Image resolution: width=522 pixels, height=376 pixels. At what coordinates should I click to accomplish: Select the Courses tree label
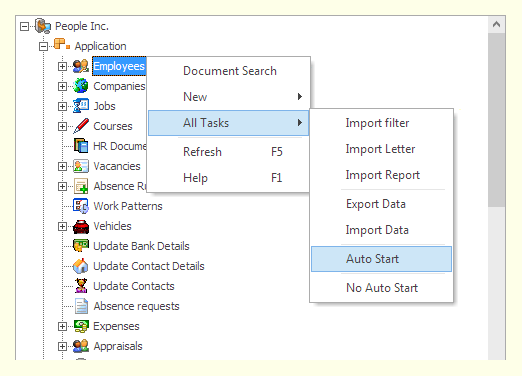pyautogui.click(x=113, y=126)
